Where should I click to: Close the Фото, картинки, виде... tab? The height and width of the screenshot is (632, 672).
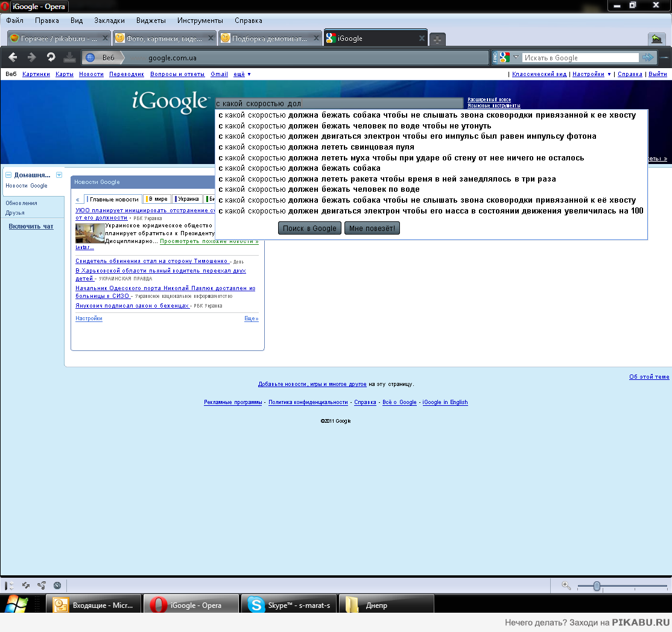[211, 38]
